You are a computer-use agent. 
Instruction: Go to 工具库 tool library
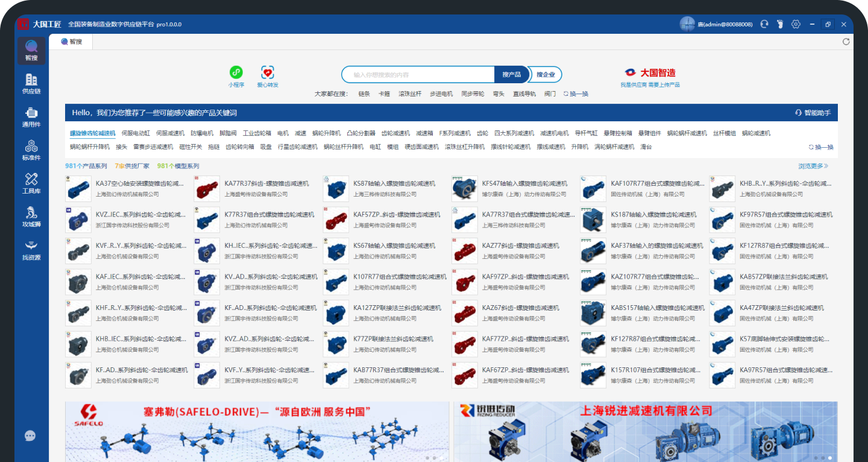point(31,183)
